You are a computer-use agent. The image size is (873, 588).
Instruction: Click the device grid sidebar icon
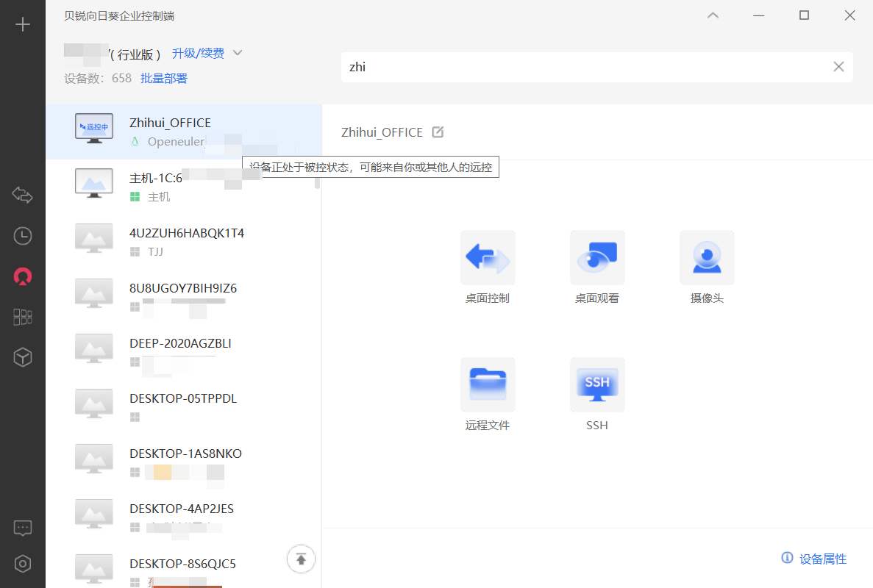(x=23, y=317)
